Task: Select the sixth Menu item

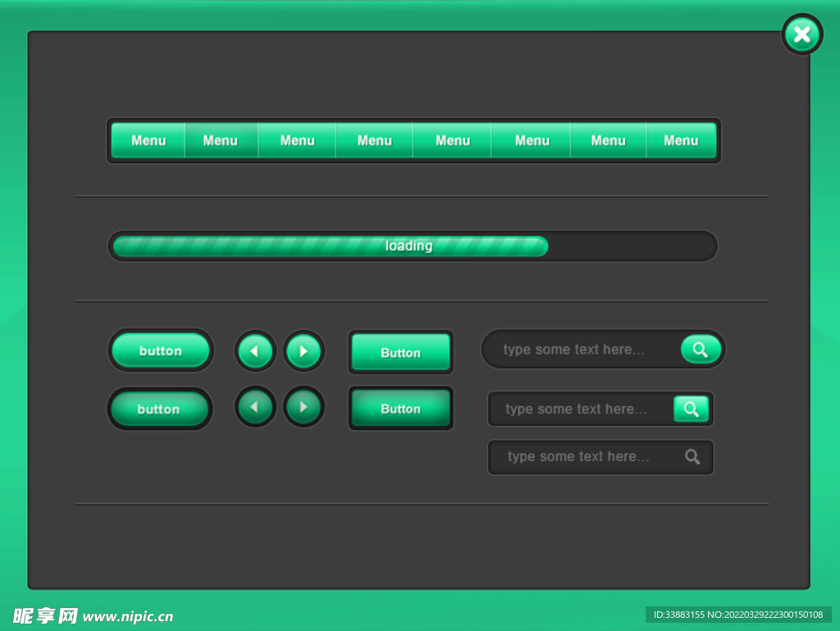Action: [532, 140]
